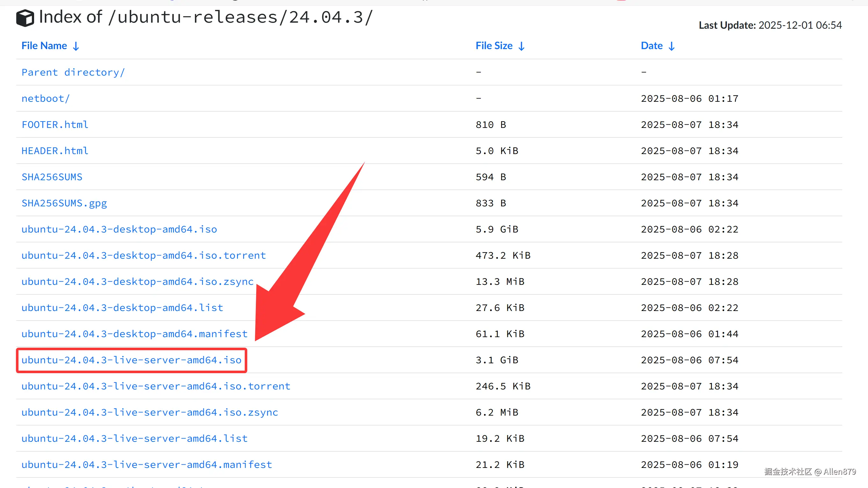This screenshot has width=868, height=488.
Task: Open ubuntu-24.04.3-desktop-amd64.list
Action: click(122, 307)
